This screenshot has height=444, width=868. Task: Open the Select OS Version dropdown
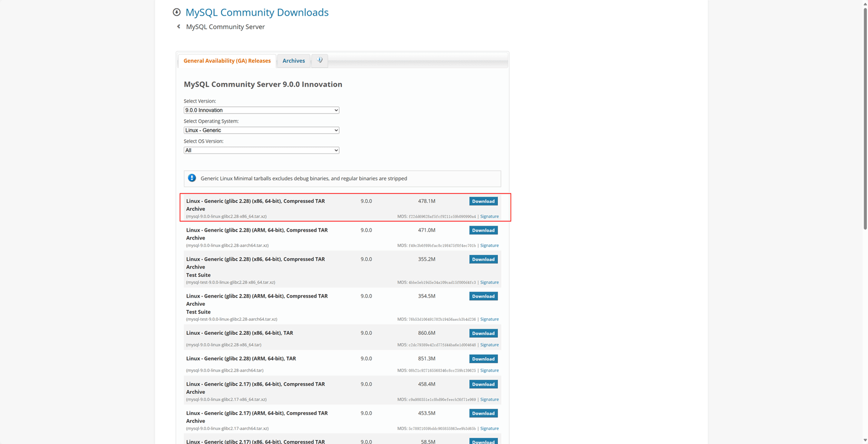click(261, 150)
